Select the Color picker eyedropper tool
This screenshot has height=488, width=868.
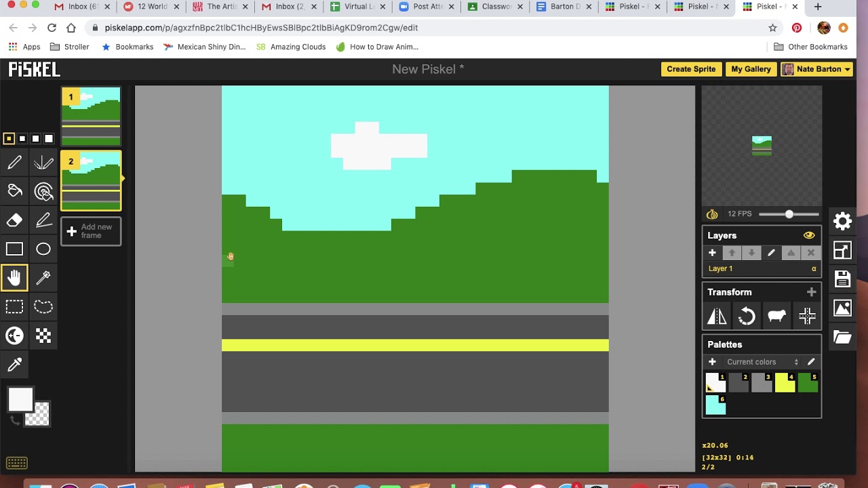[14, 365]
